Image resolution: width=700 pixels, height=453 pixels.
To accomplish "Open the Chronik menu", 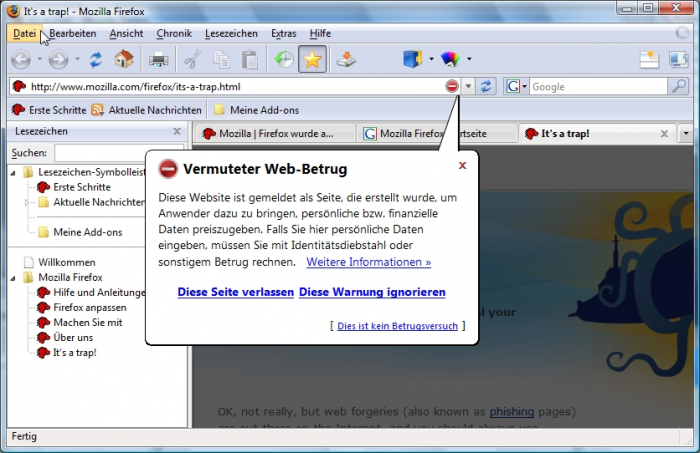I will click(174, 33).
